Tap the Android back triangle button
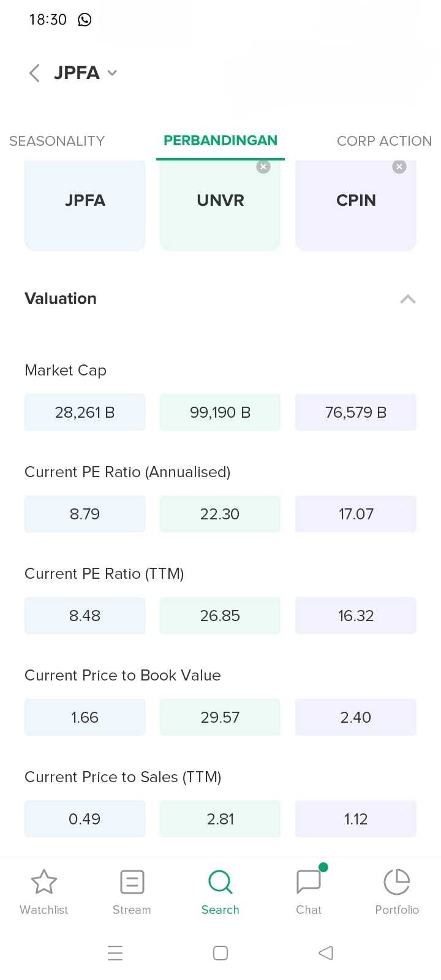This screenshot has height=980, width=441. point(326,953)
